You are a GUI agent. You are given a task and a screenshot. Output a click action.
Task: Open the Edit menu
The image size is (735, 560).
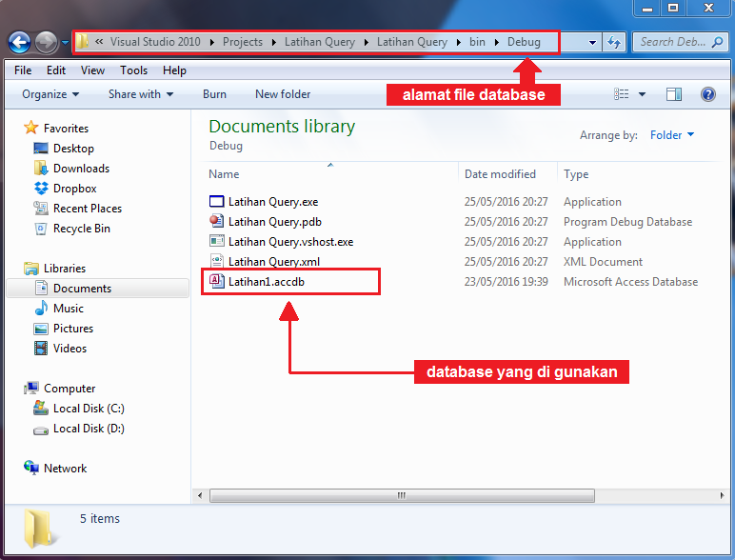pos(56,70)
